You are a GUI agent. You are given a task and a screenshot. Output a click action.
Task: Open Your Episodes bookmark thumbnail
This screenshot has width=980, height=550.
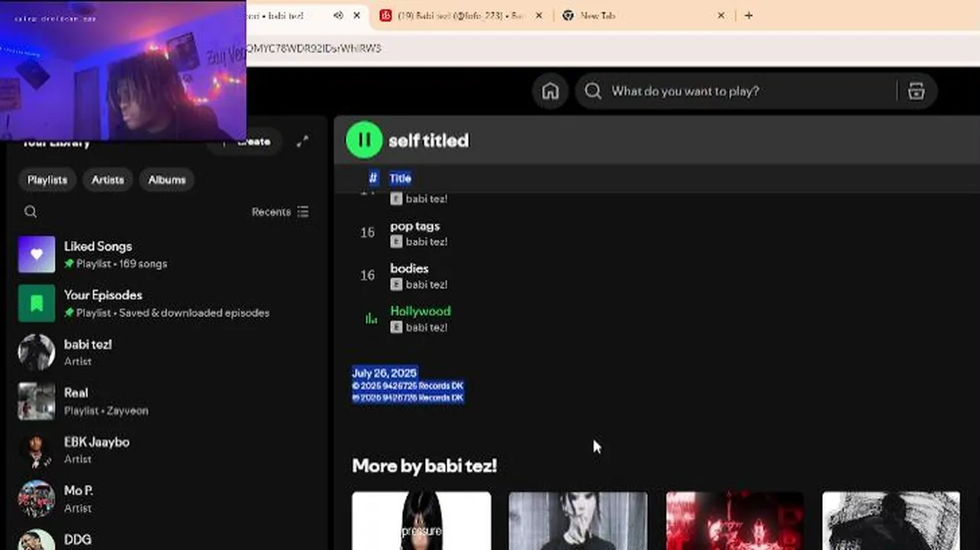pyautogui.click(x=37, y=303)
